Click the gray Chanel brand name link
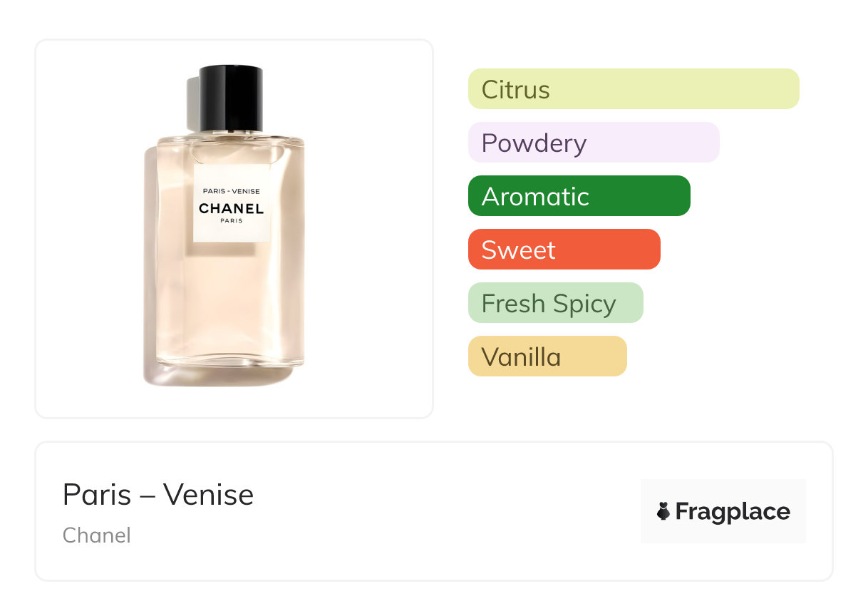 pyautogui.click(x=97, y=535)
